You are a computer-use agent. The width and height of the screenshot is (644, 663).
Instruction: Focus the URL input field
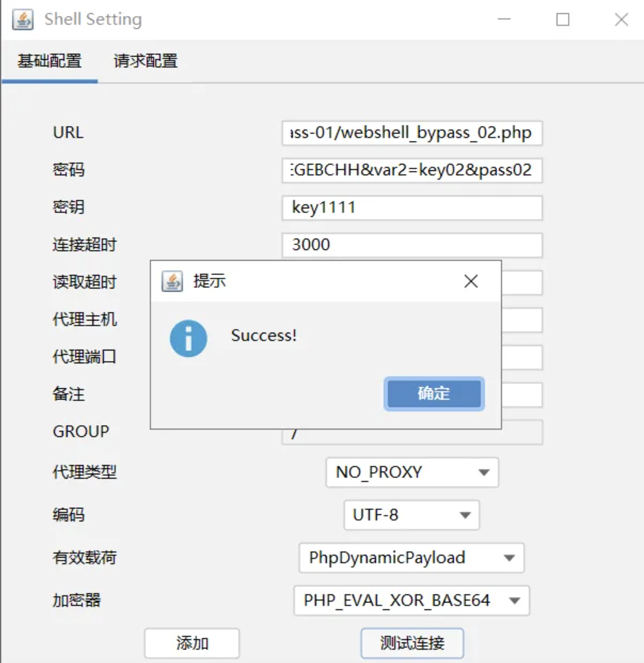click(x=412, y=133)
